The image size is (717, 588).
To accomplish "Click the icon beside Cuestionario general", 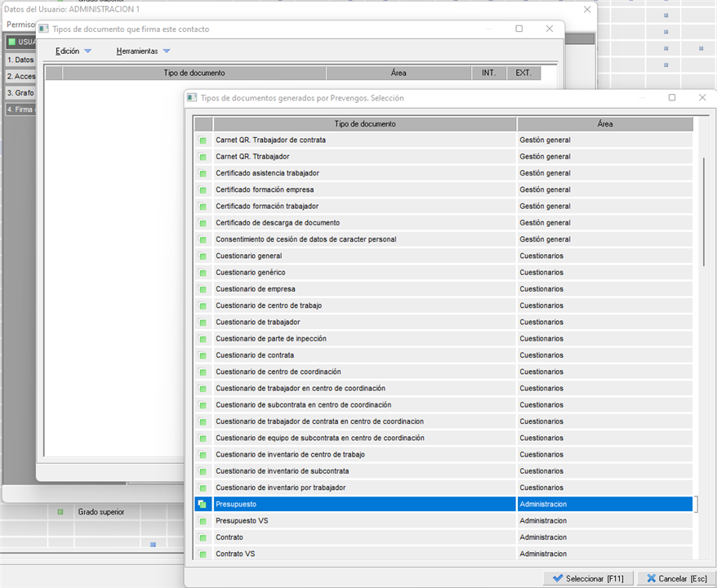I will 203,256.
